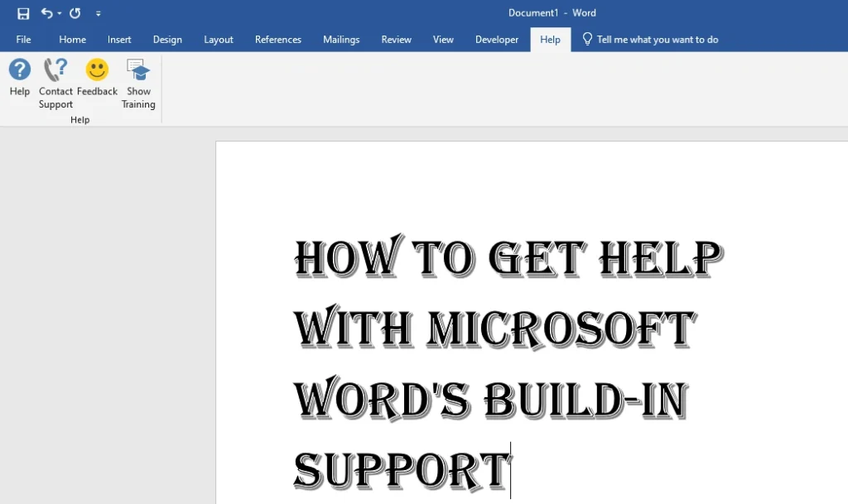Select the Developer tab
This screenshot has width=848, height=504.
[x=497, y=39]
